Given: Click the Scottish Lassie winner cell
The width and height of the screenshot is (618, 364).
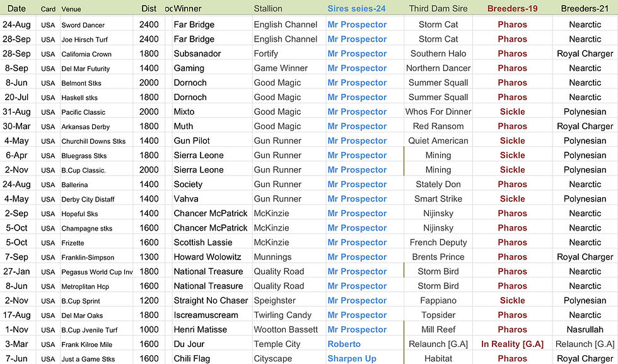Looking at the screenshot, I should point(203,242).
